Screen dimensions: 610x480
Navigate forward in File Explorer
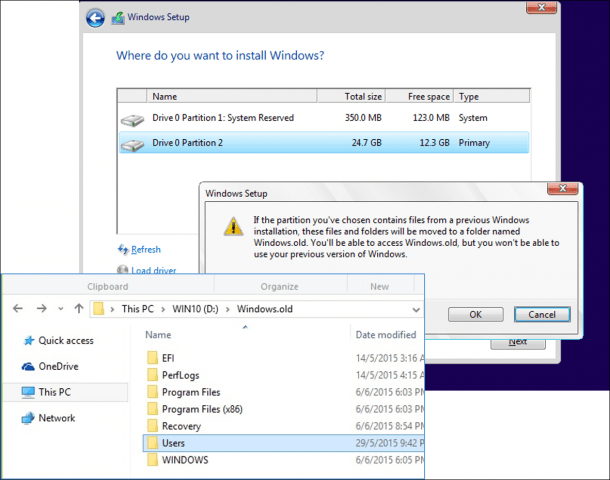click(42, 309)
